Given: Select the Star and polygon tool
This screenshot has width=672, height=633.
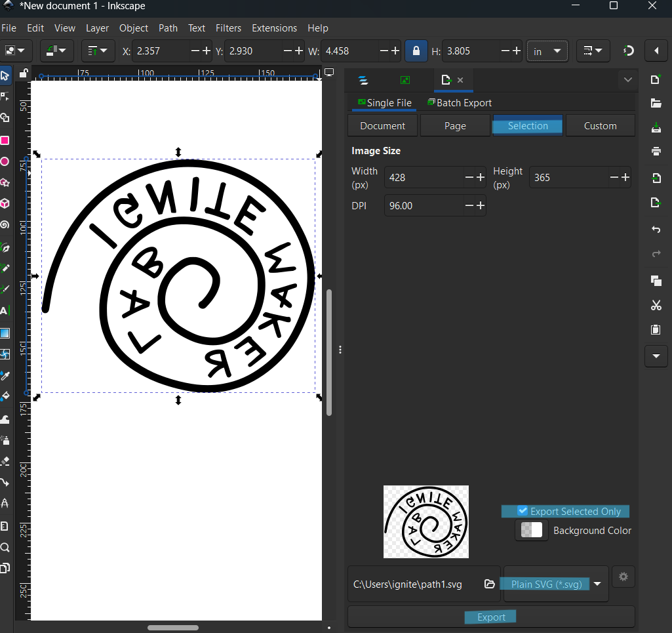Looking at the screenshot, I should (5, 183).
